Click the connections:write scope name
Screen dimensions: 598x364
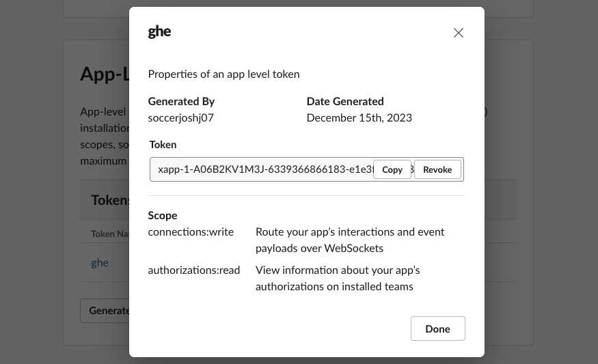[191, 232]
